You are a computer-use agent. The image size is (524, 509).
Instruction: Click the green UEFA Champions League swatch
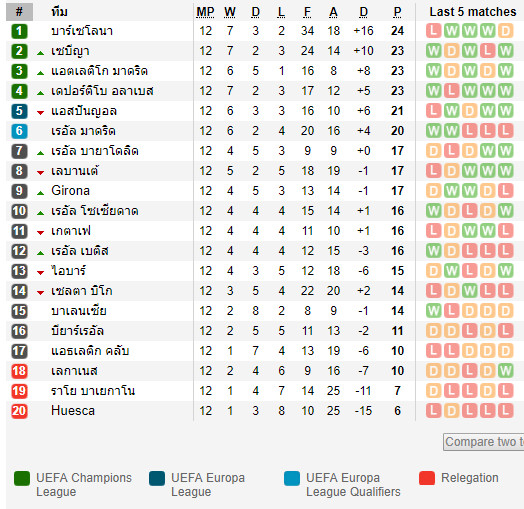(x=22, y=478)
